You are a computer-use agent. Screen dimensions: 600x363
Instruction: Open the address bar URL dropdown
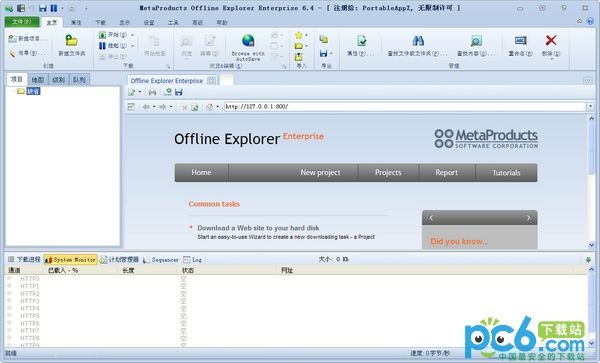591,107
